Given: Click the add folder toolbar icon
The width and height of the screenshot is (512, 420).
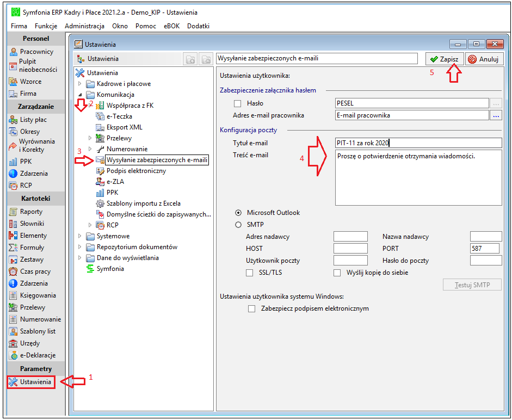Looking at the screenshot, I should pos(190,59).
